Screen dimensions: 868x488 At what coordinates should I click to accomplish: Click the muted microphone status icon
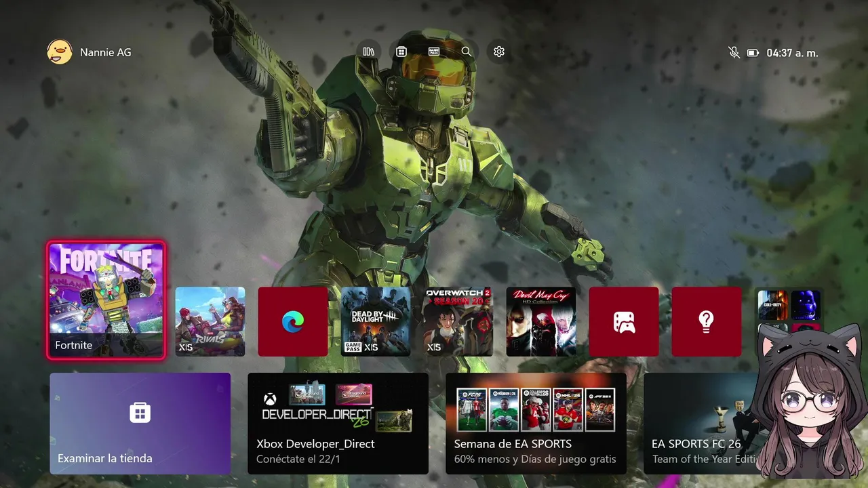coord(734,52)
